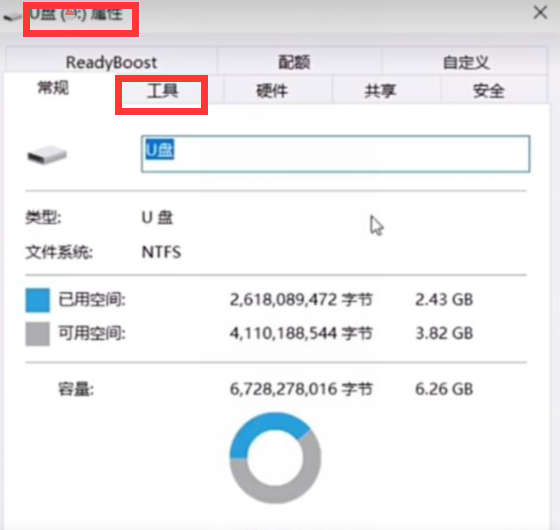Screen dimensions: 560x530
Task: Open the 自定义 tab
Action: [465, 62]
